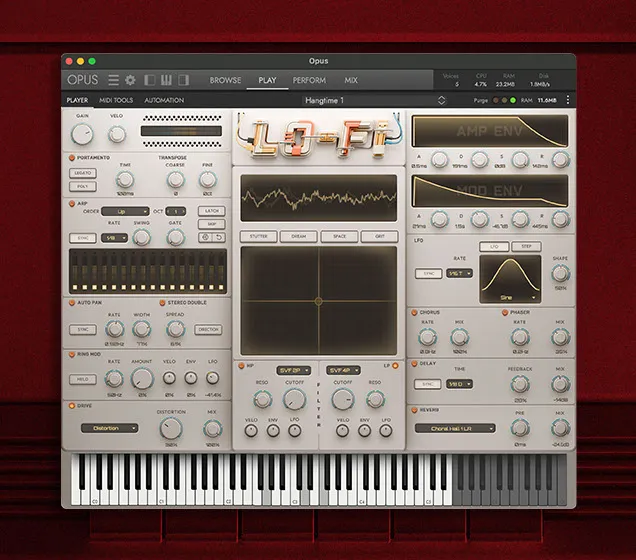Open the Drive type dropdown showing Distortion

(x=110, y=428)
